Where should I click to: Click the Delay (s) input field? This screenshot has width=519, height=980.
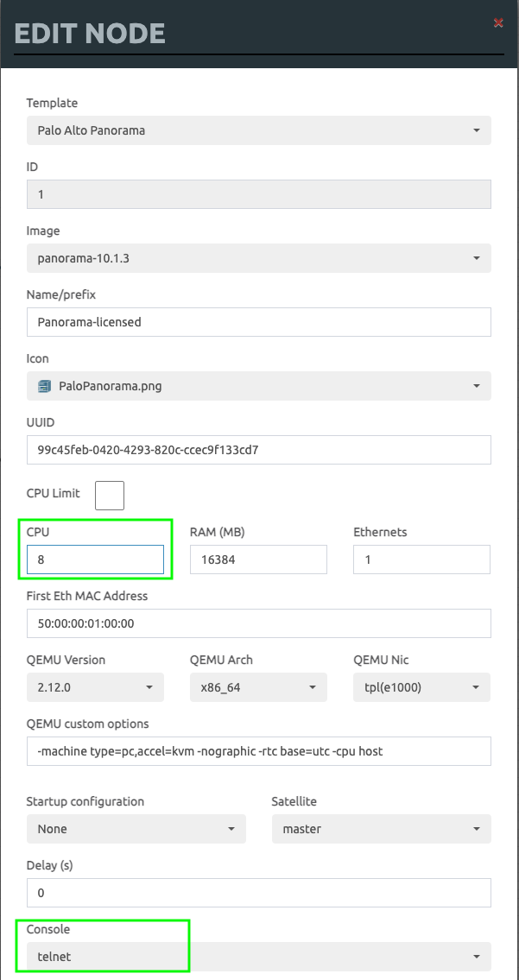tap(259, 893)
